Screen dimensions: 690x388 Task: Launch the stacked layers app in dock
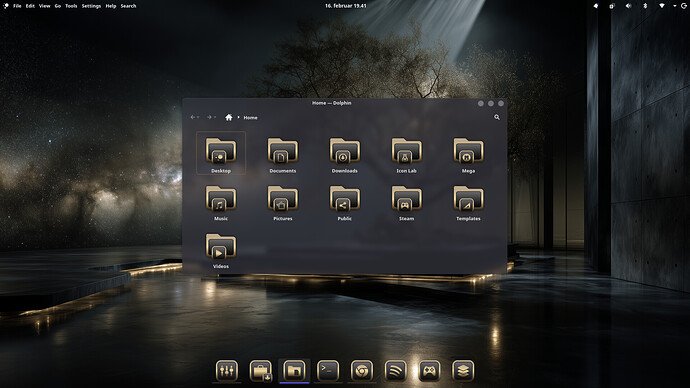463,371
